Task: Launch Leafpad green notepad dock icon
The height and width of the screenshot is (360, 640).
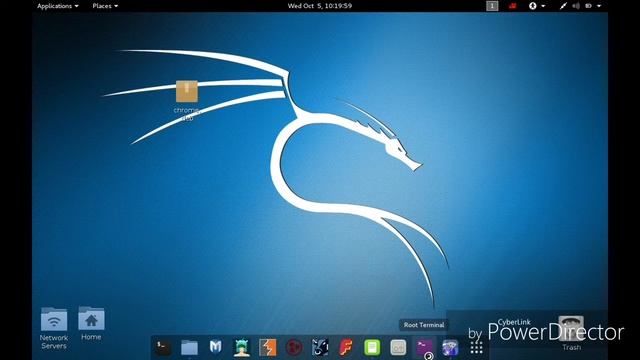Action: pos(372,347)
